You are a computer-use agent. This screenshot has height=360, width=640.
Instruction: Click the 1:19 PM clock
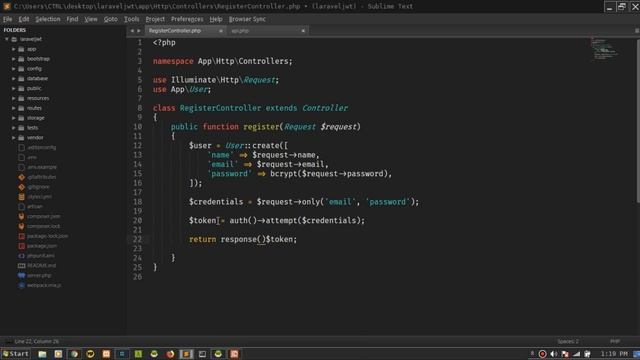click(x=614, y=354)
